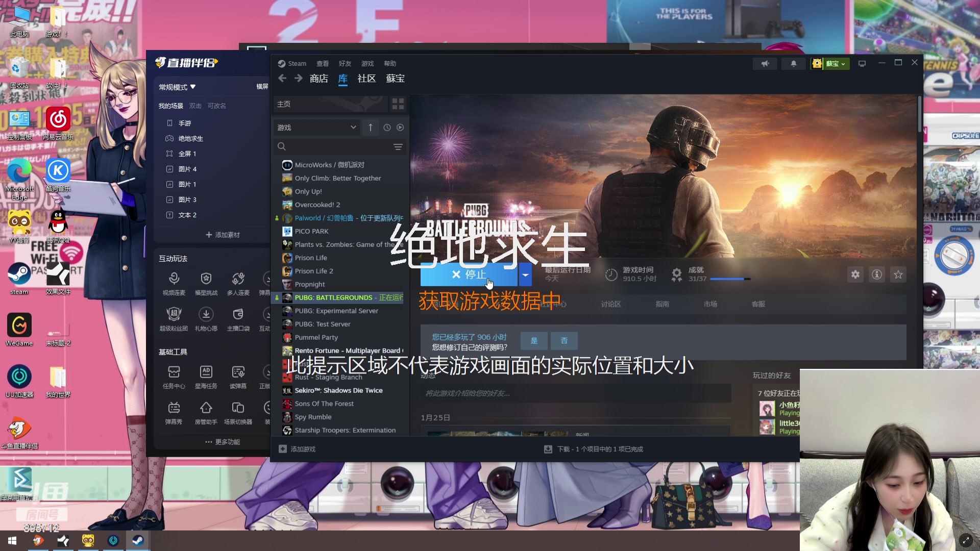980x551 pixels.
Task: Toggle library sort direction arrow
Action: [x=371, y=128]
